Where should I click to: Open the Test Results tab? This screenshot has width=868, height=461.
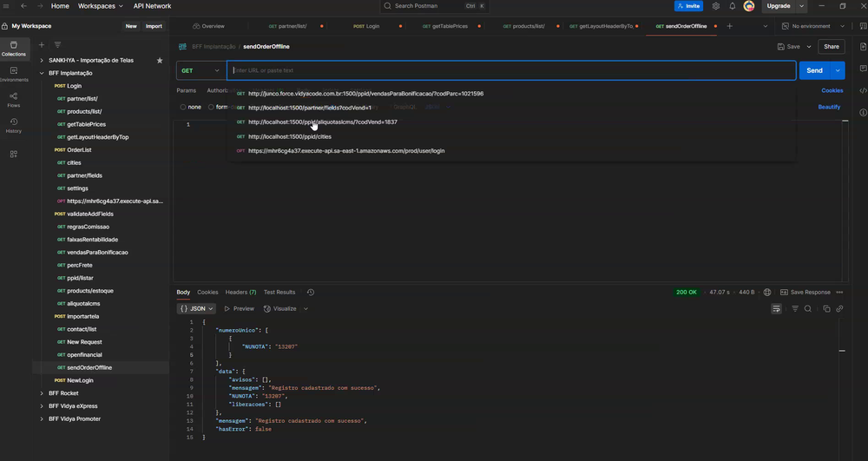coord(279,293)
